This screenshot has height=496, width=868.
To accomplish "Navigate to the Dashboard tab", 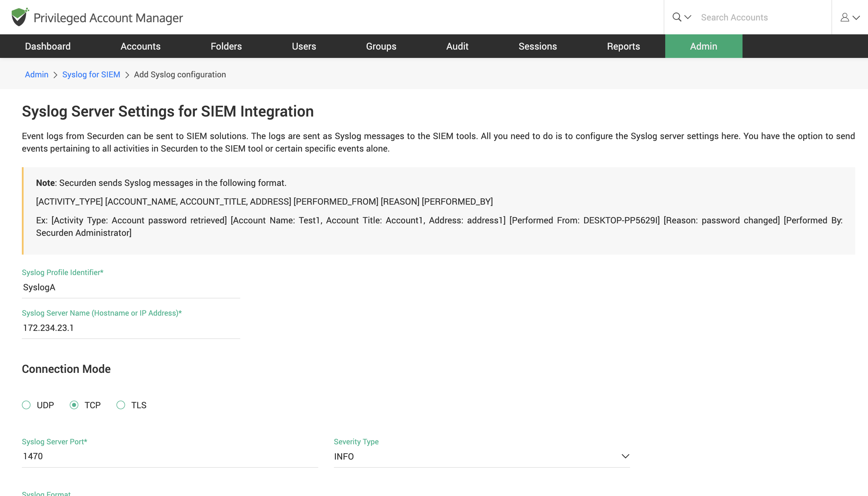I will coord(48,46).
